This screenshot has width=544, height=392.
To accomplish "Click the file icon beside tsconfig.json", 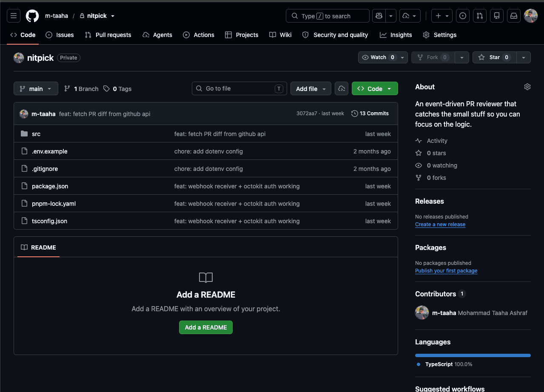I will (24, 221).
